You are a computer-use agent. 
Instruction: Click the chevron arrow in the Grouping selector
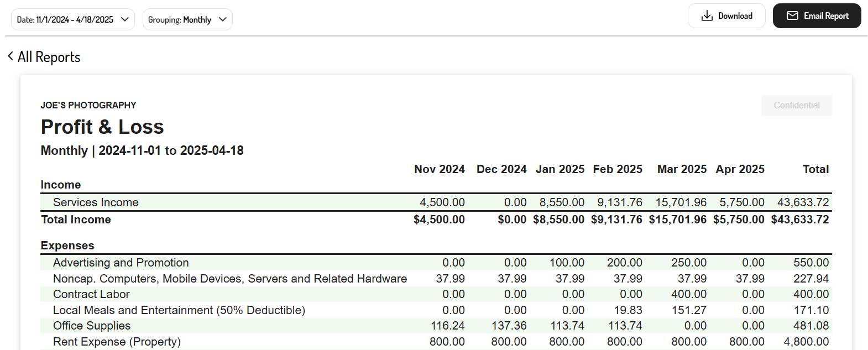tap(223, 19)
